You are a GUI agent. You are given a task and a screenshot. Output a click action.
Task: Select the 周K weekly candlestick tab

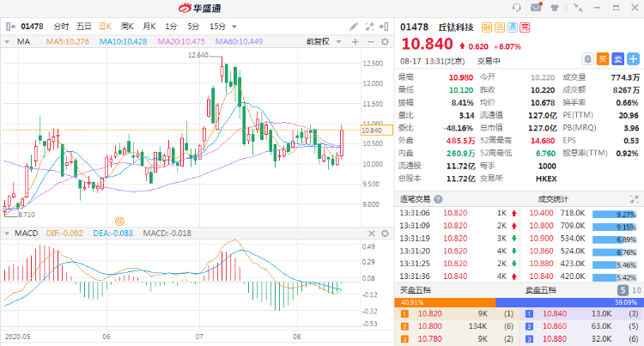click(x=127, y=27)
